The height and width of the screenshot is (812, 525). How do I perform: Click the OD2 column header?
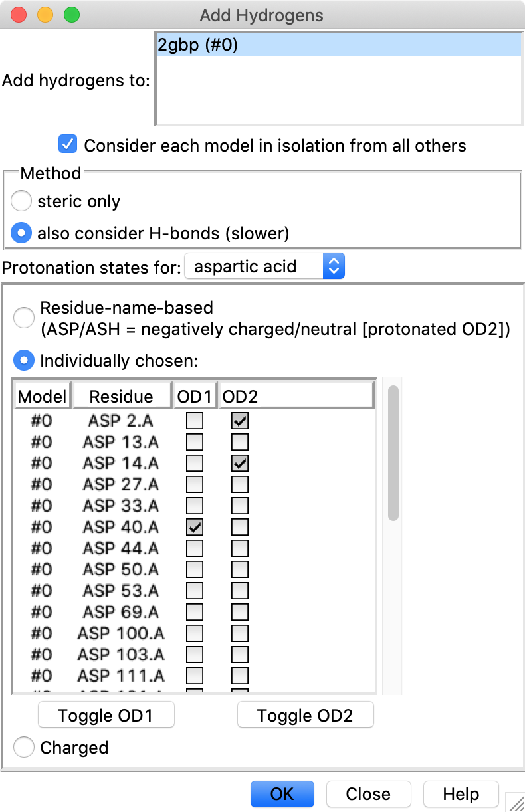296,397
